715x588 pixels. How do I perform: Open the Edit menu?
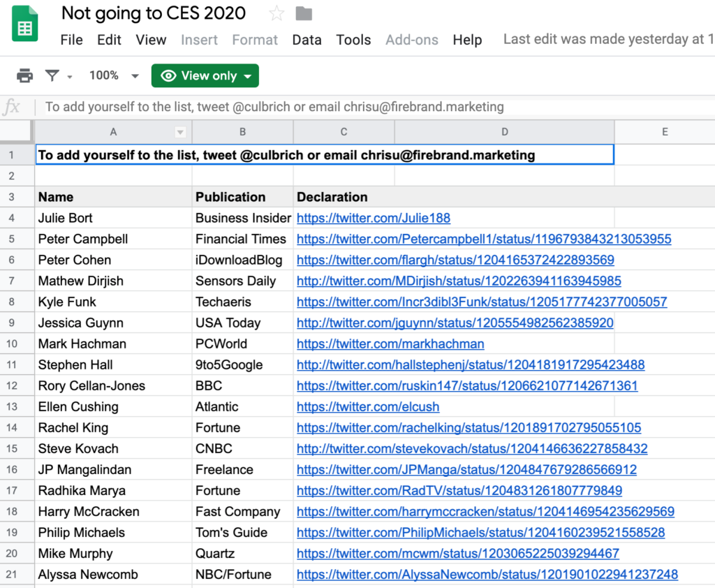pos(109,40)
